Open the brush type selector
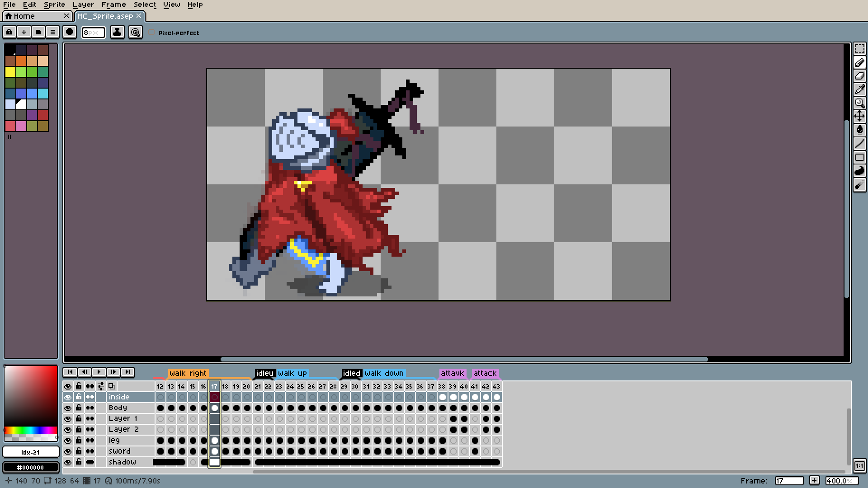This screenshot has width=868, height=488. tap(70, 32)
